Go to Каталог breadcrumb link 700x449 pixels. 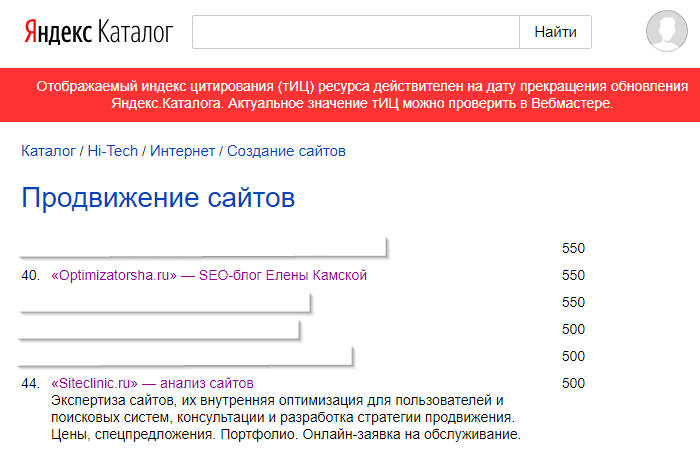[48, 151]
